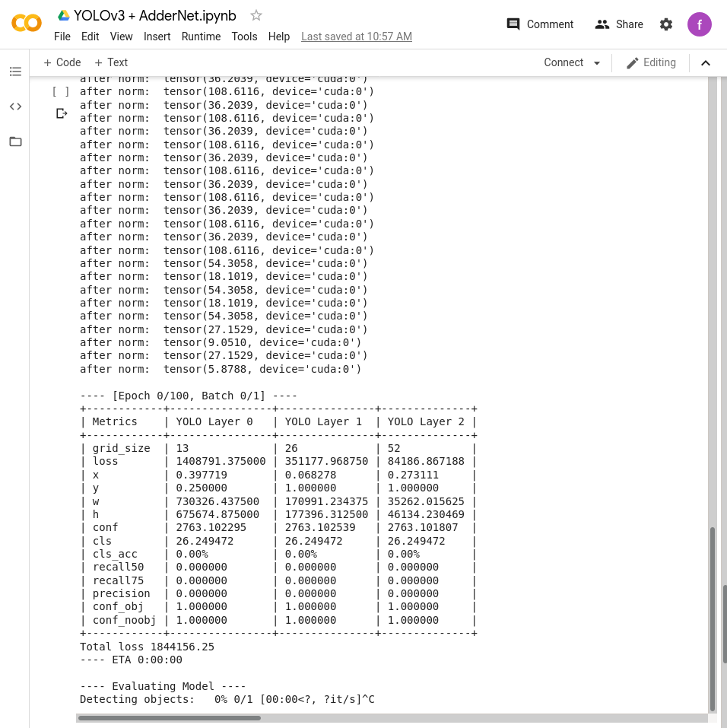The width and height of the screenshot is (727, 728).
Task: Click the 'Total loss 1844156.25' line
Action: (148, 647)
